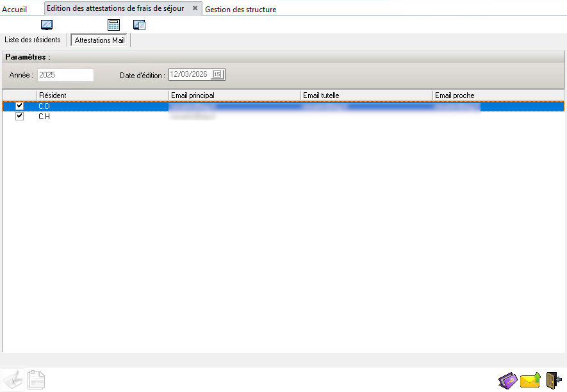Click the greyed-out pen signature icon
Viewport: 567px width, 392px height.
click(x=13, y=380)
